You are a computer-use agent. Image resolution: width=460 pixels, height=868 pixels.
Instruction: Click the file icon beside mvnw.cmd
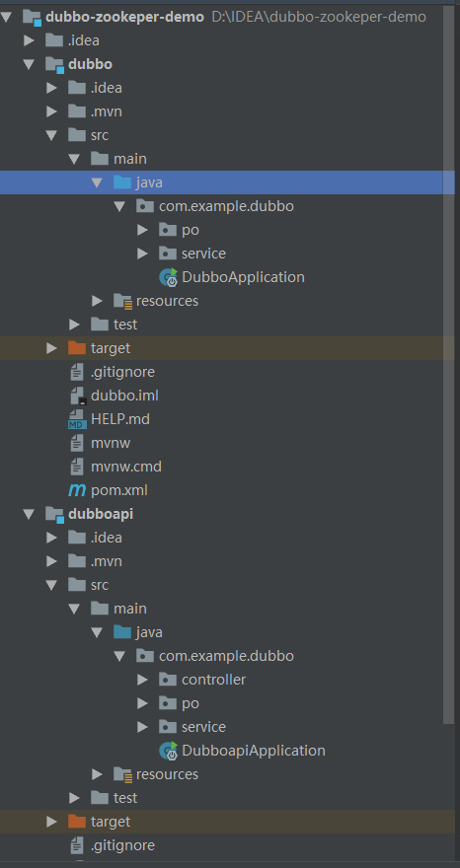tap(76, 467)
